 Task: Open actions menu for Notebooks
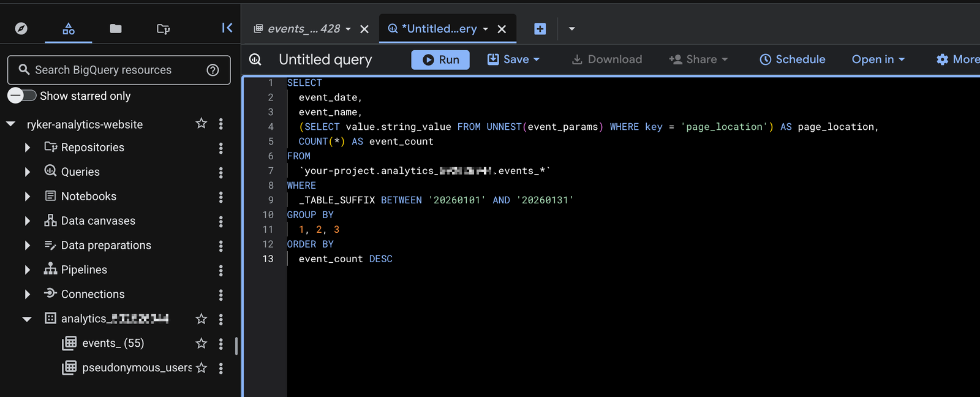point(221,197)
